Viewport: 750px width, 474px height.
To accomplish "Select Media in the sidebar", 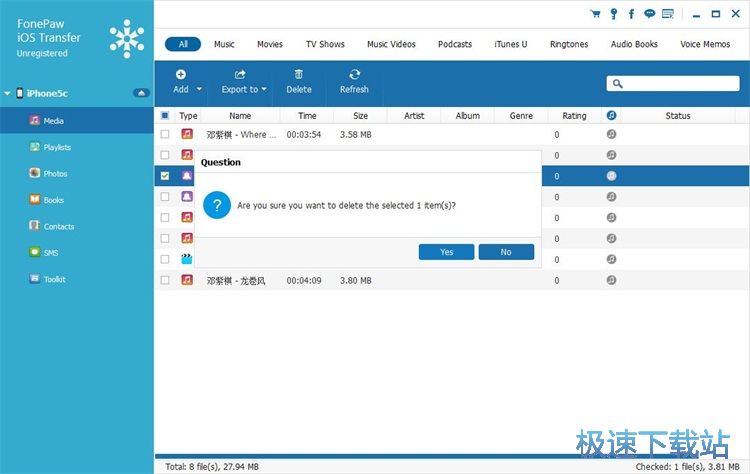I will [77, 121].
